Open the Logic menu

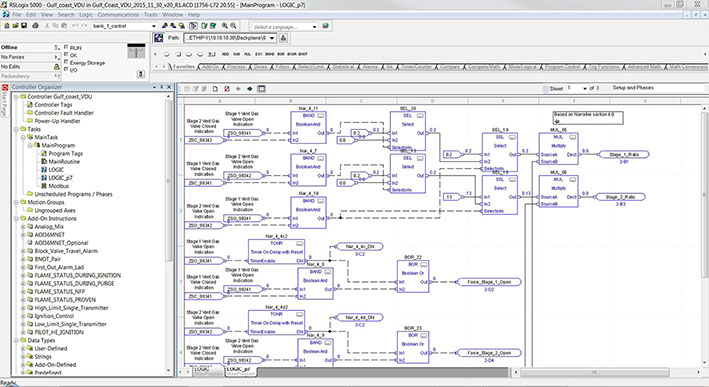[85, 14]
